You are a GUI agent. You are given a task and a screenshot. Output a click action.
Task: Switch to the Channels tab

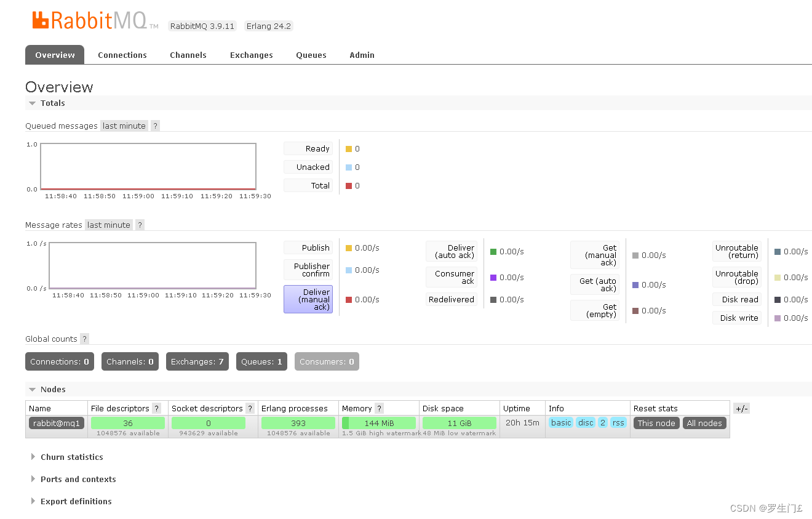[x=188, y=55]
